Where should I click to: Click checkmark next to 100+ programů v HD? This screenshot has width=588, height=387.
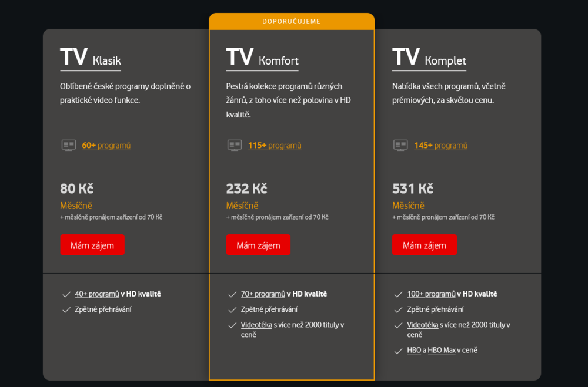[x=398, y=294]
